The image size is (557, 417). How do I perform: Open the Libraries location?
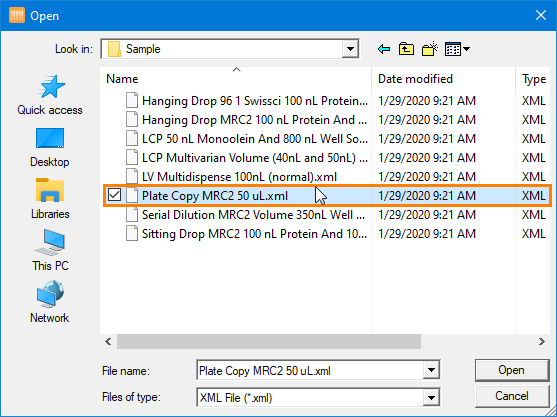click(50, 199)
